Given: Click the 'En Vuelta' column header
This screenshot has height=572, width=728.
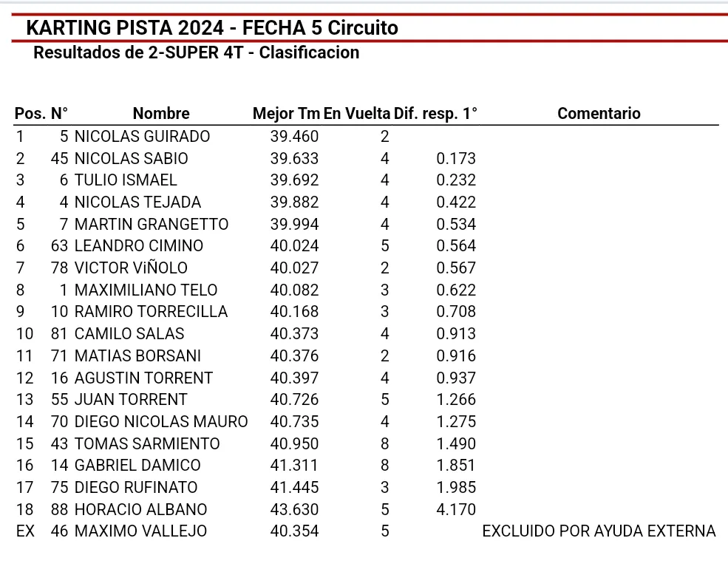Looking at the screenshot, I should pyautogui.click(x=357, y=114).
